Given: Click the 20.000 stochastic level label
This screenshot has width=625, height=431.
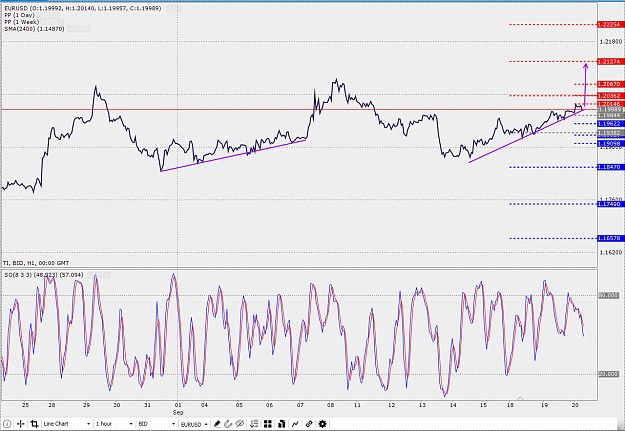Looking at the screenshot, I should coord(609,374).
